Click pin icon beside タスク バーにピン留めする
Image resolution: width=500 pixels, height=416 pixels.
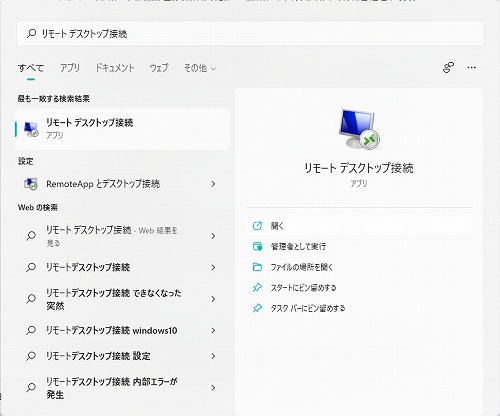(257, 308)
